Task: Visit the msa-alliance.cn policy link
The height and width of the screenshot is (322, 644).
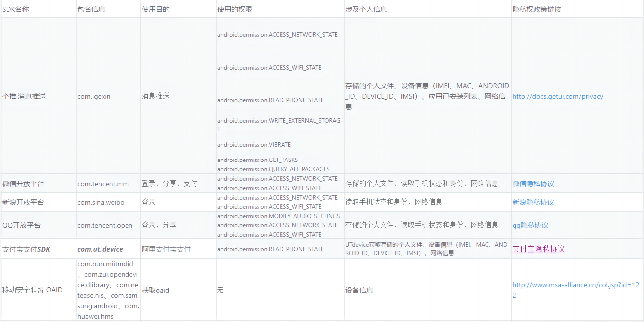Action: tap(575, 290)
